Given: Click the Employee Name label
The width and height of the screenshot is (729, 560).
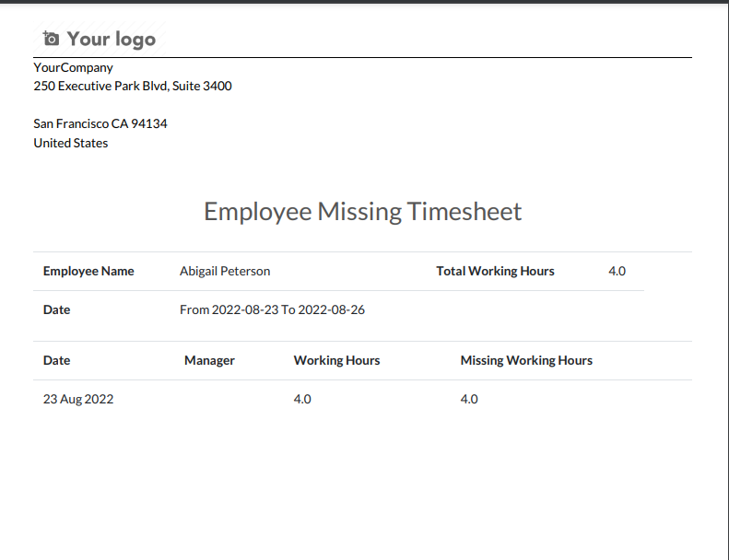Looking at the screenshot, I should pos(88,271).
